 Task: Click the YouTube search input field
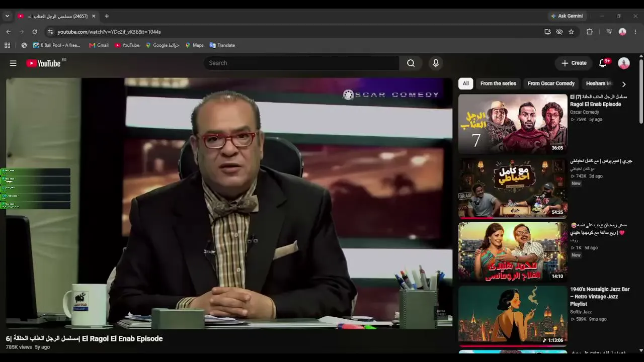pos(302,63)
